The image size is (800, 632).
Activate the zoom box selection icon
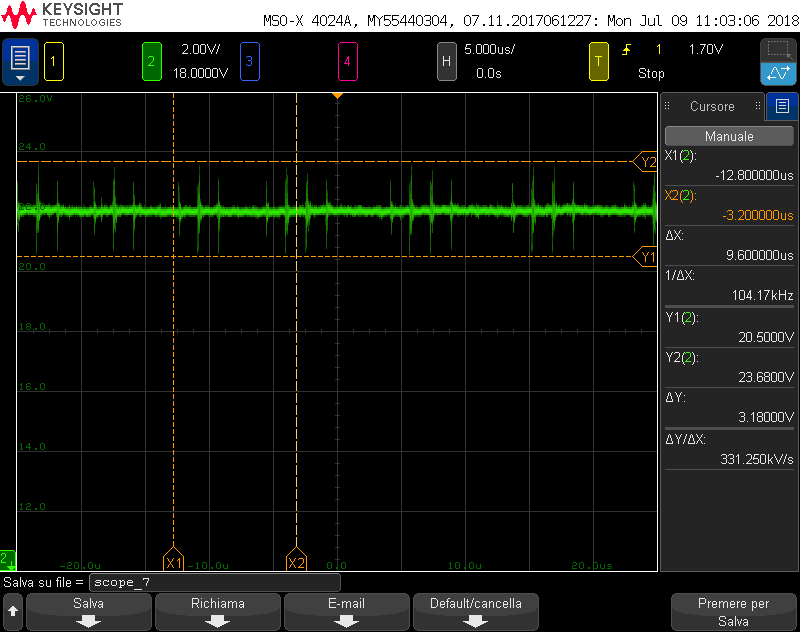point(778,50)
